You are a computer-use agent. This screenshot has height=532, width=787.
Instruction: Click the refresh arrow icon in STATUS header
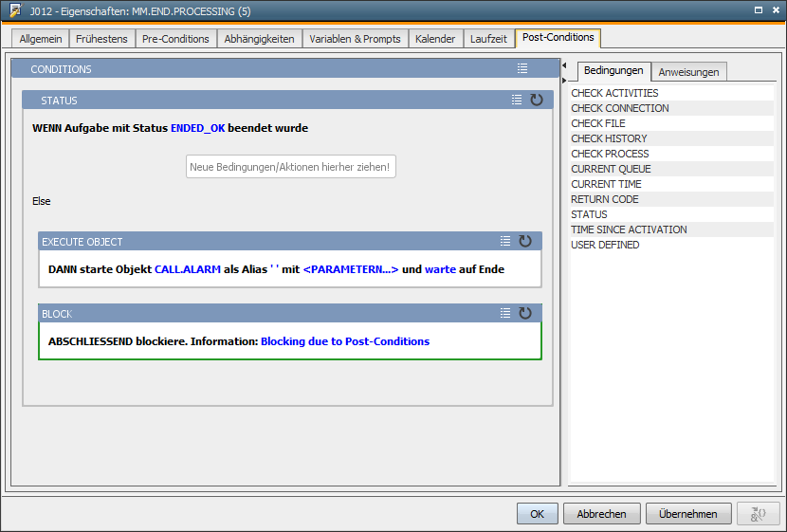tap(537, 100)
